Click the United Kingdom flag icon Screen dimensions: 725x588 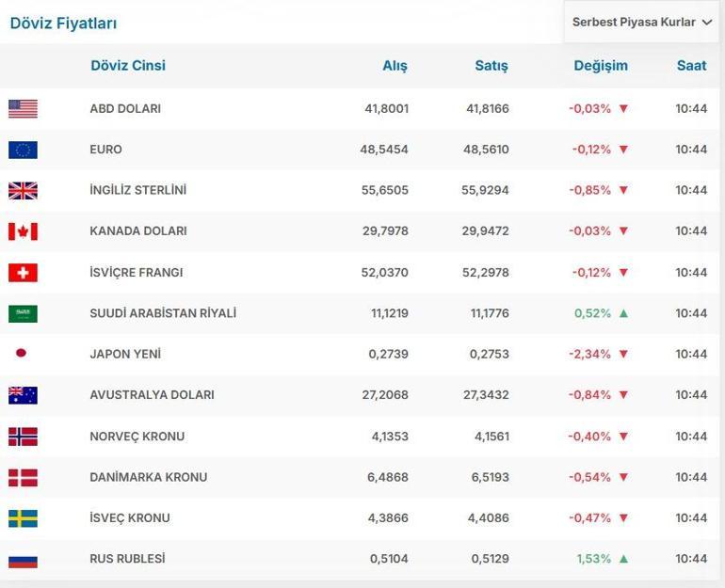coord(23,191)
